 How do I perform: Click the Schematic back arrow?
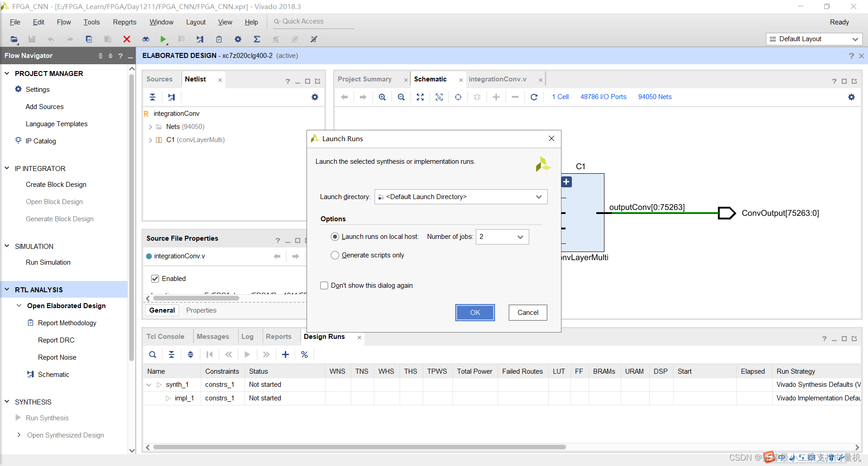click(x=344, y=97)
